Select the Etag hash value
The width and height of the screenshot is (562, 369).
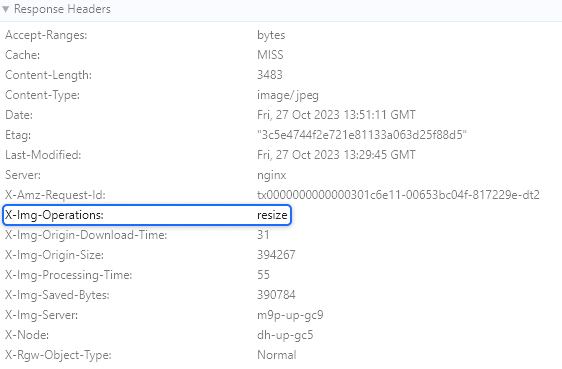[362, 135]
